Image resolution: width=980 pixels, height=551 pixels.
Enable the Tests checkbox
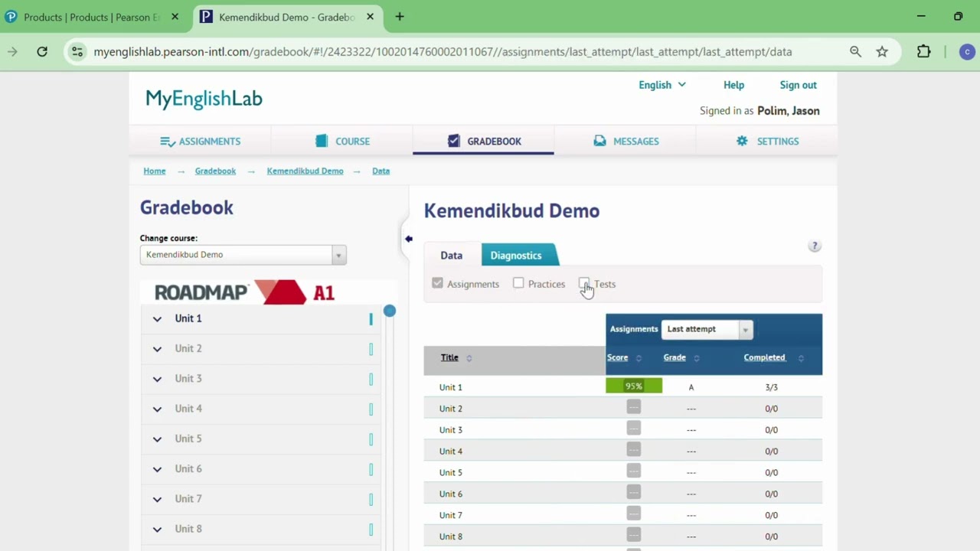click(x=584, y=283)
